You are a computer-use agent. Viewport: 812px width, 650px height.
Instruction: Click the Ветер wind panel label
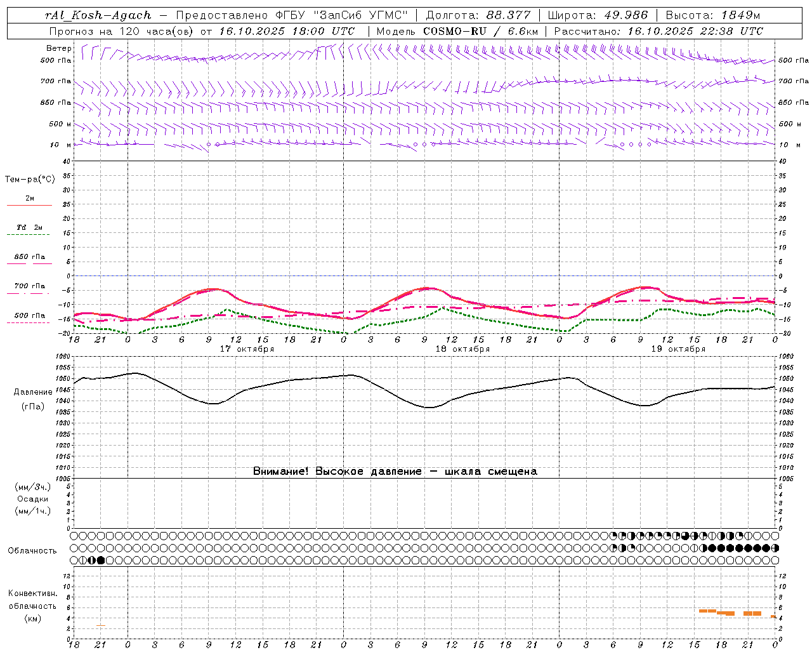[x=58, y=48]
